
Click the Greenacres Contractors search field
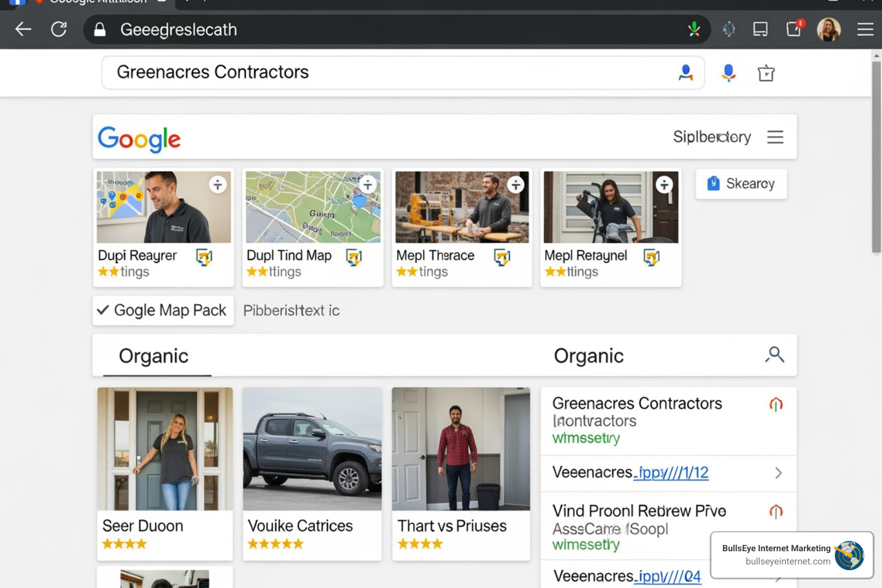click(403, 73)
